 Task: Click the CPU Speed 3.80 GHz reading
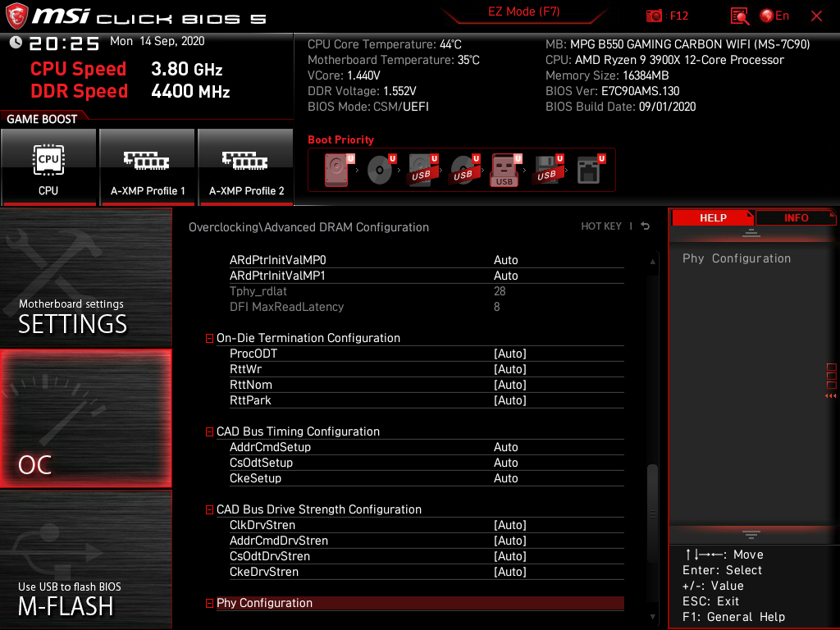click(x=126, y=69)
